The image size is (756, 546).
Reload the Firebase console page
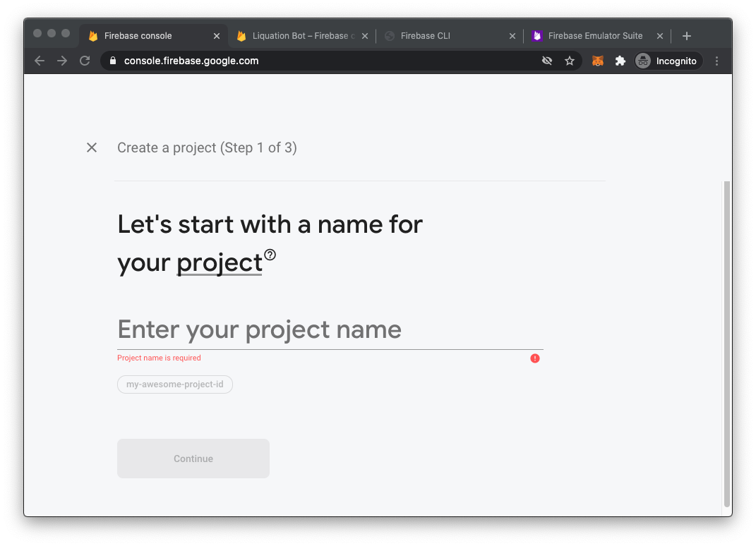point(85,61)
